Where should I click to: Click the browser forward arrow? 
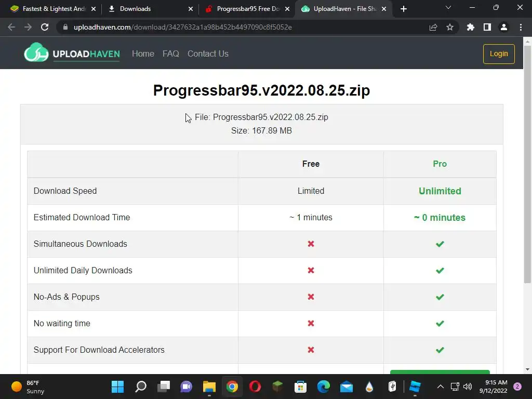coord(28,27)
